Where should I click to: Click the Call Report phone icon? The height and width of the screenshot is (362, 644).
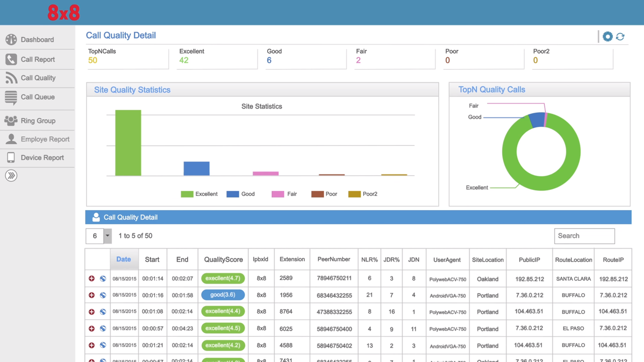pyautogui.click(x=11, y=59)
